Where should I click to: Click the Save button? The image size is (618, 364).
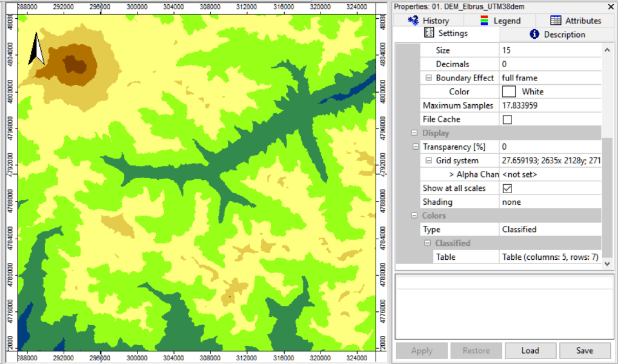pyautogui.click(x=585, y=351)
